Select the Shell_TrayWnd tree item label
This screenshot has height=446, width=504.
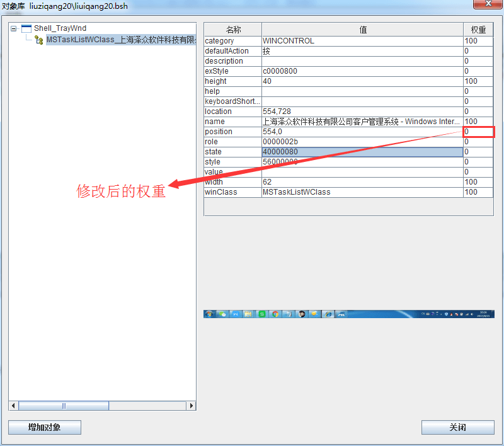point(60,28)
